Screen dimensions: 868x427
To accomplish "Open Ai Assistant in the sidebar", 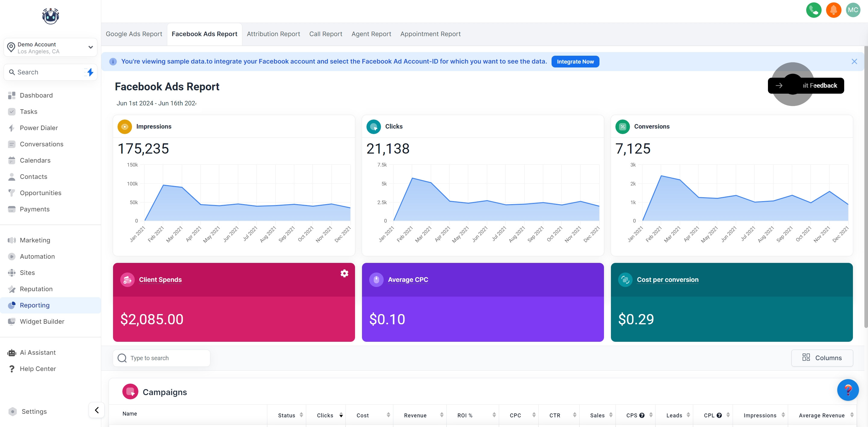I will point(38,352).
